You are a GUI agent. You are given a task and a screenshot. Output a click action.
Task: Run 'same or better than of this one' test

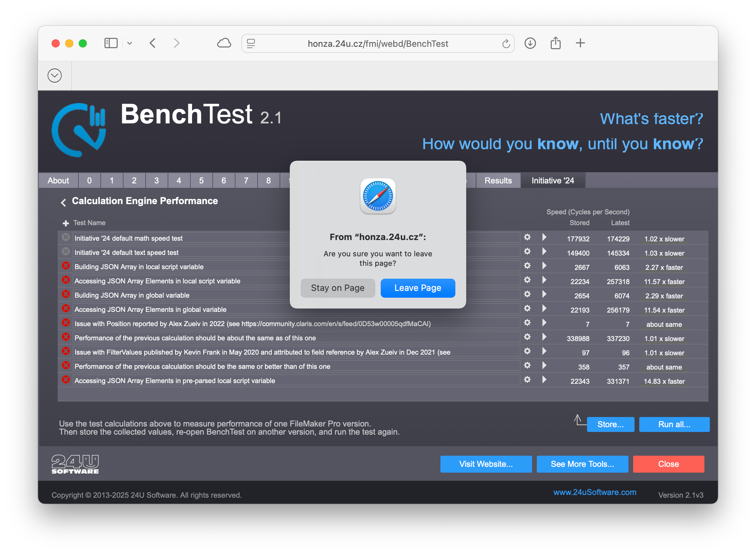(x=544, y=365)
